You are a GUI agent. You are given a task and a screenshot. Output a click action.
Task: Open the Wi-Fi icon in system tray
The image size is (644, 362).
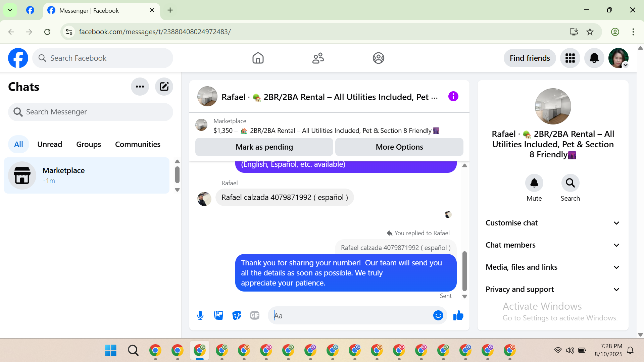click(558, 350)
